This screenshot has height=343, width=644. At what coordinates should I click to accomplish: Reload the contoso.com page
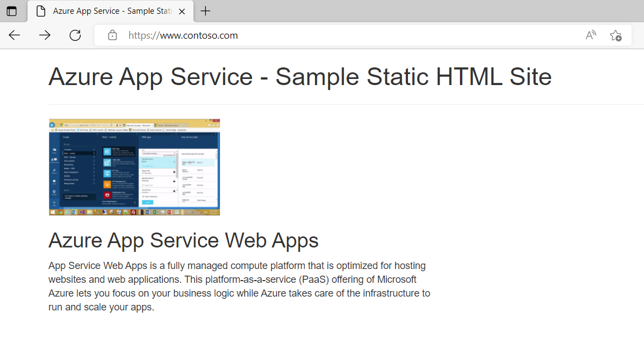point(75,35)
